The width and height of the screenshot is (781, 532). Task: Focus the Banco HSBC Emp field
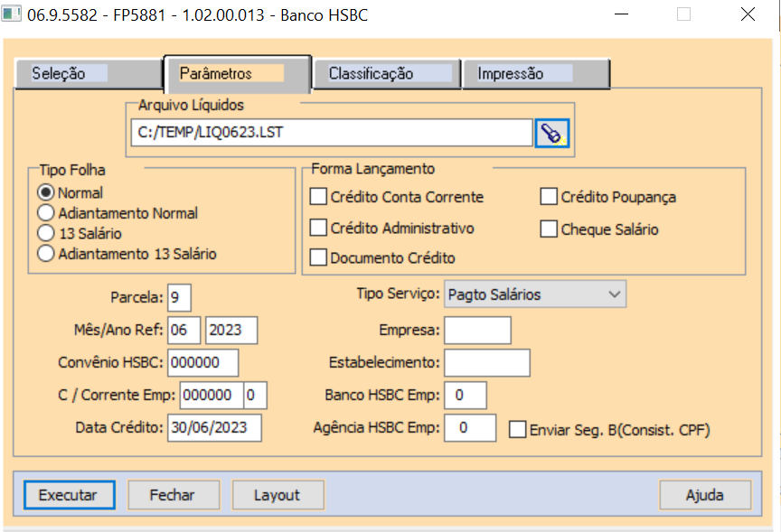[466, 395]
